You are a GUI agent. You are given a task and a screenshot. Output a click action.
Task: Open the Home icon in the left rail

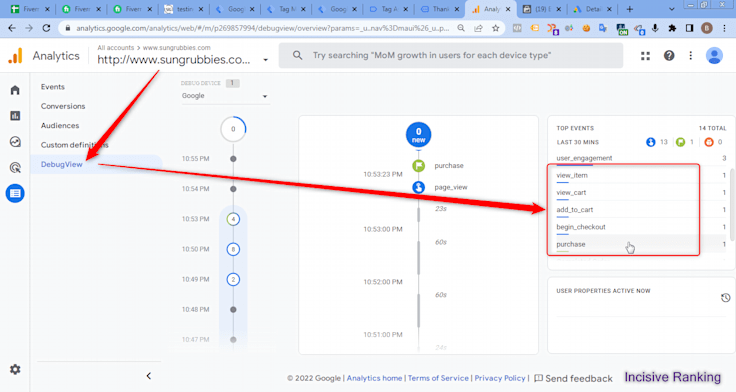(x=15, y=90)
